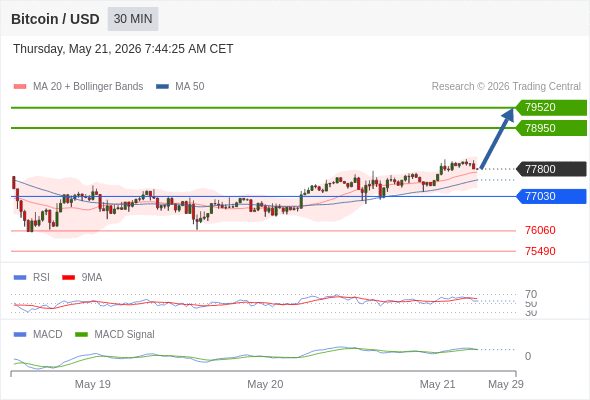
Task: Click the Research © 2026 Trading Central credit
Action: click(506, 87)
